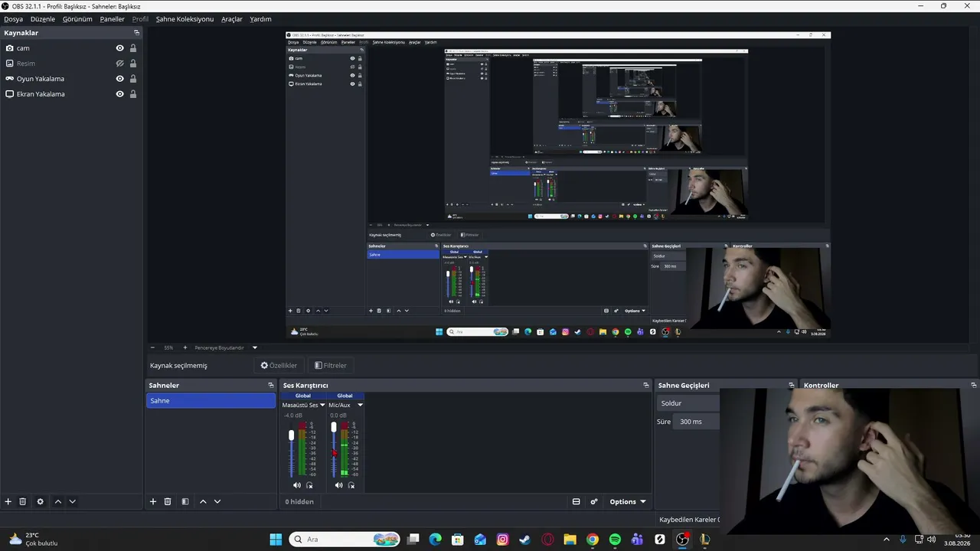Viewport: 980px width, 551px height.
Task: Undock the Kaynaklar panel
Action: (137, 33)
